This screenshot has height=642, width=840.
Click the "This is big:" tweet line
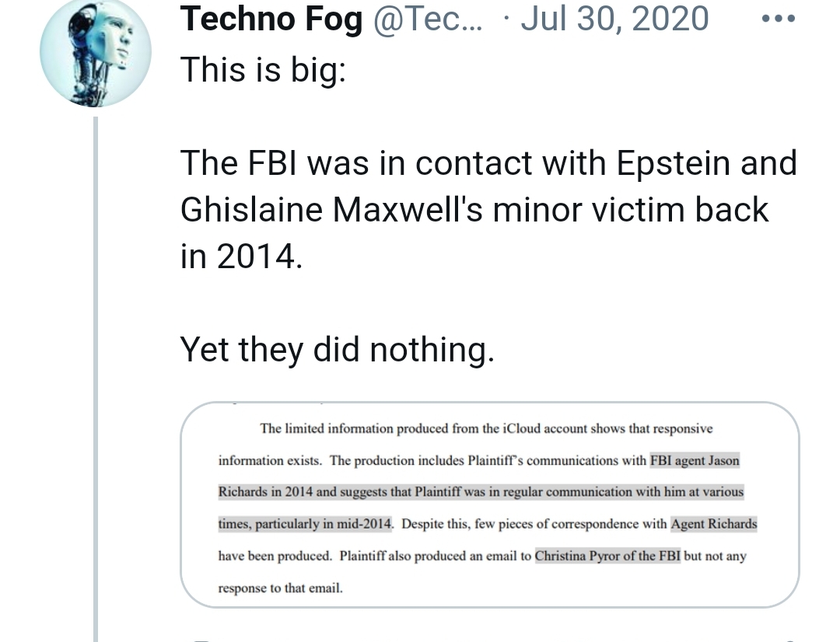click(263, 70)
